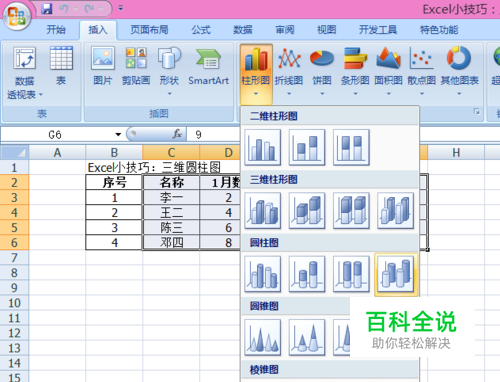This screenshot has height=382, width=500.
Task: Click the 名称 header cell
Action: pos(171,183)
